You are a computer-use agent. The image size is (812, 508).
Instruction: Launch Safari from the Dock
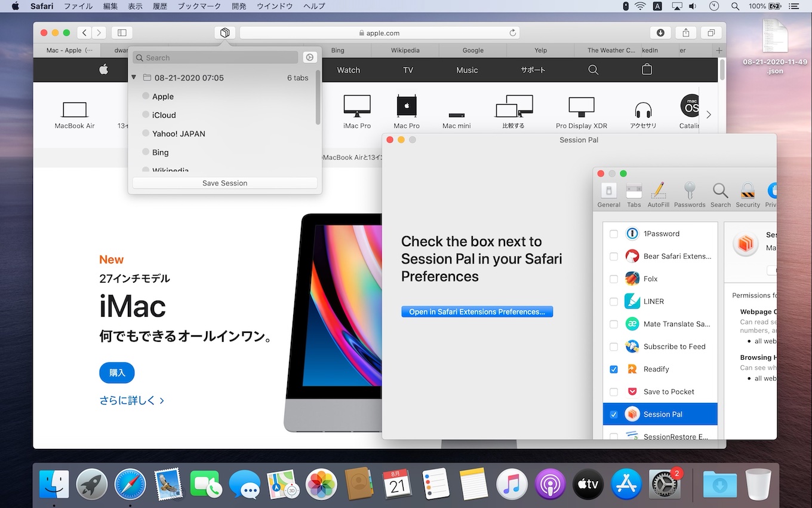pyautogui.click(x=131, y=483)
